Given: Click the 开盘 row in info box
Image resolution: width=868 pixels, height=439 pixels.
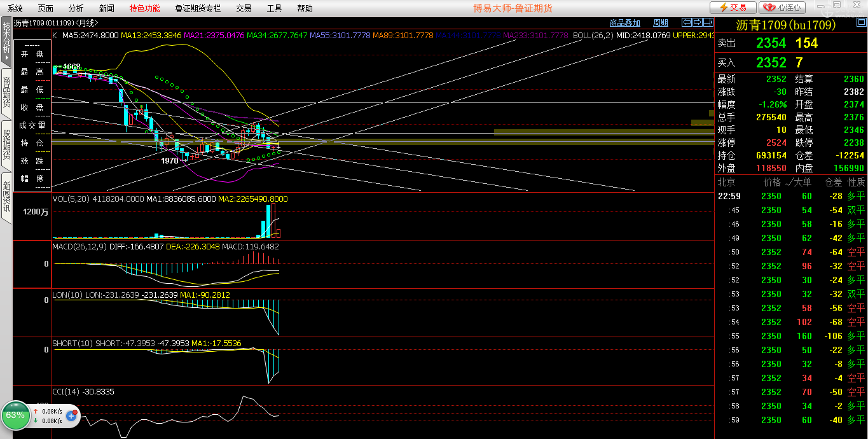Looking at the screenshot, I should pyautogui.click(x=32, y=54).
